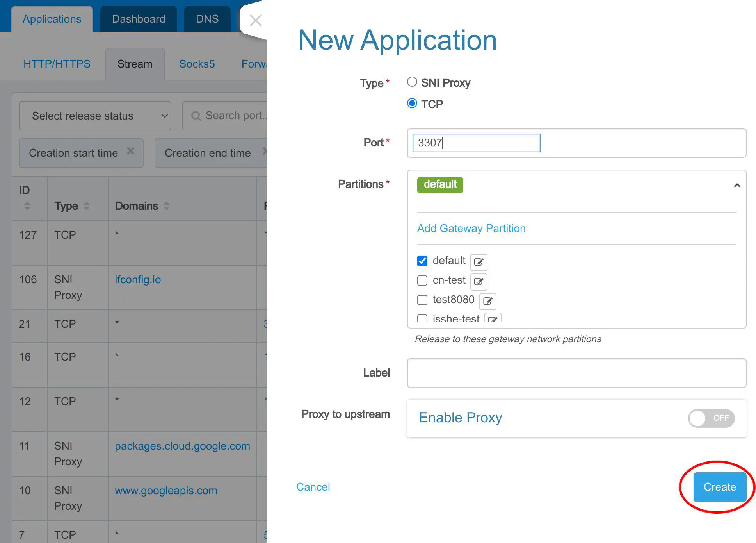Click the edit icon next to cn-test
The height and width of the screenshot is (543, 756).
(479, 281)
